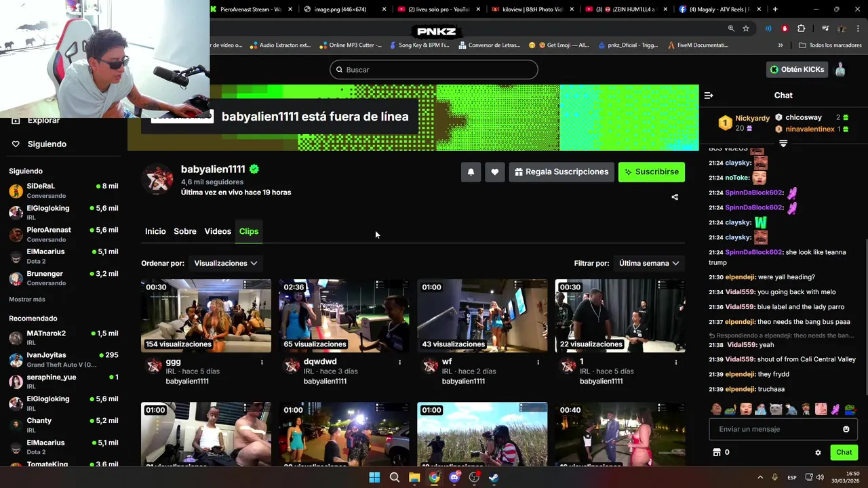This screenshot has height=488, width=868.
Task: Click the share icon below Suscribirse
Action: tap(675, 197)
